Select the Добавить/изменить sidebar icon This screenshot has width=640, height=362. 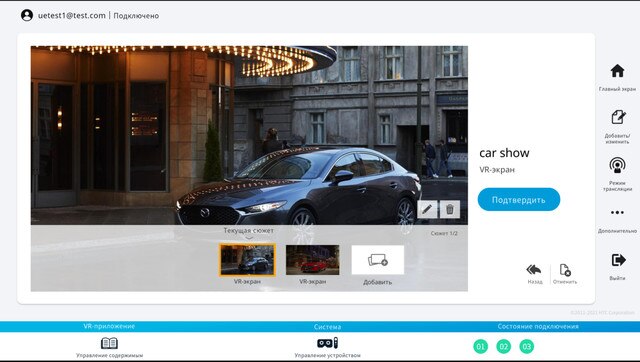click(x=618, y=117)
